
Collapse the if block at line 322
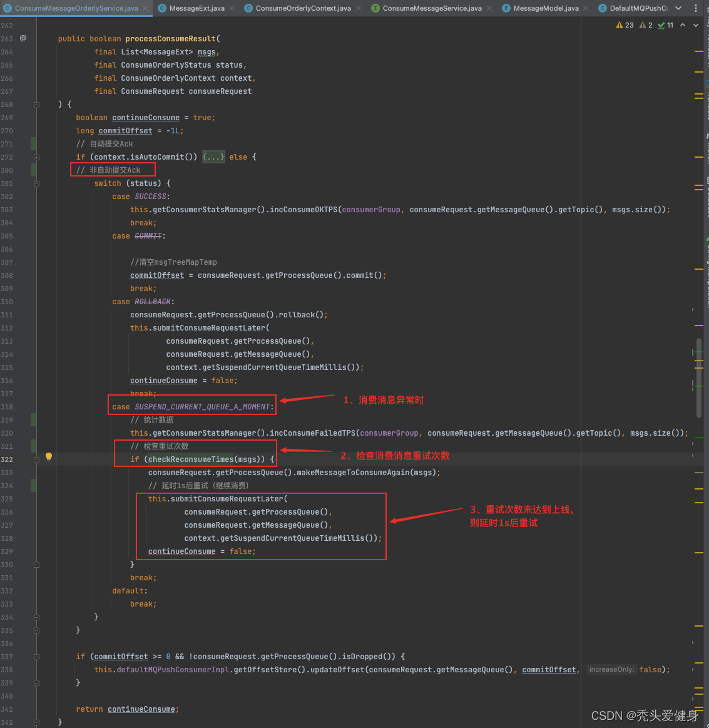tap(36, 459)
